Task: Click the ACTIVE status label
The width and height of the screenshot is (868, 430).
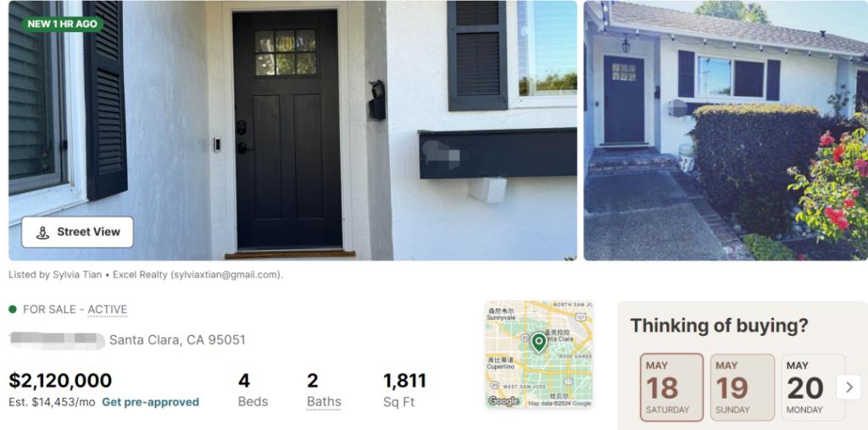Action: pyautogui.click(x=108, y=310)
